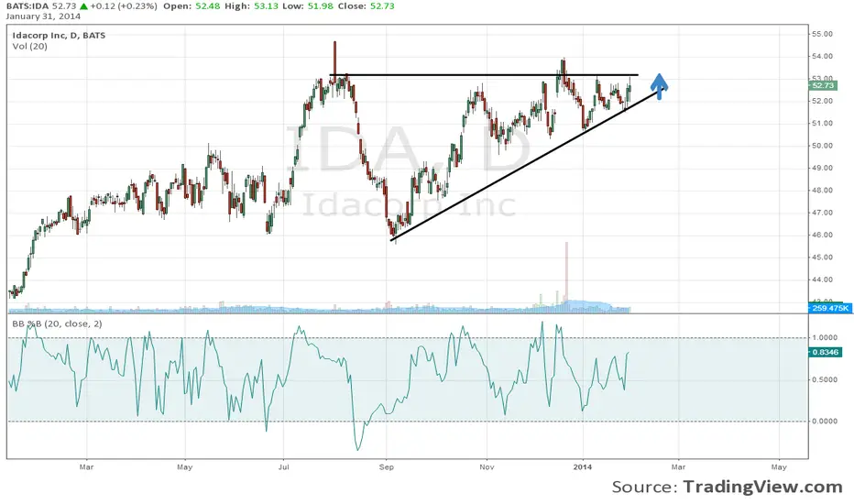
Task: Click the green up-triangle change indicator
Action: coord(83,6)
